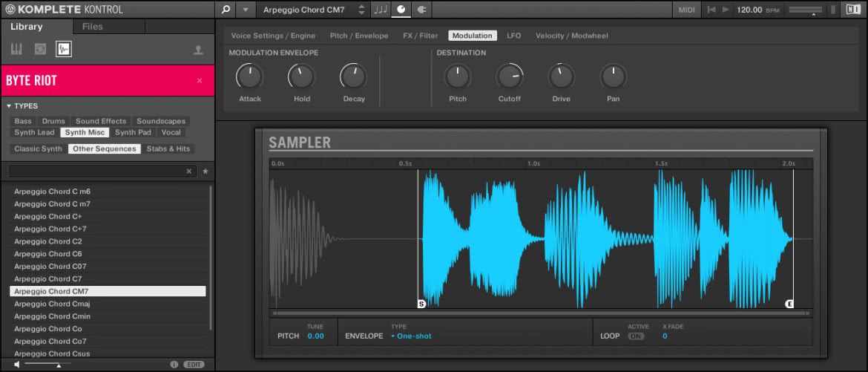Image resolution: width=868 pixels, height=372 pixels.
Task: Show preset info with the i icon
Action: tap(174, 365)
